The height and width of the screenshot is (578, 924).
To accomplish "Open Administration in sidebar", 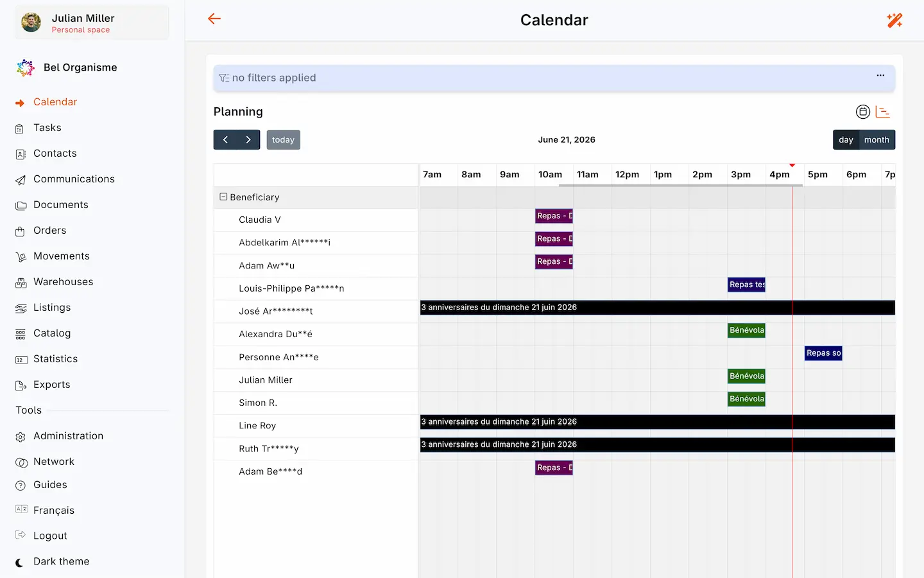I will (x=68, y=436).
